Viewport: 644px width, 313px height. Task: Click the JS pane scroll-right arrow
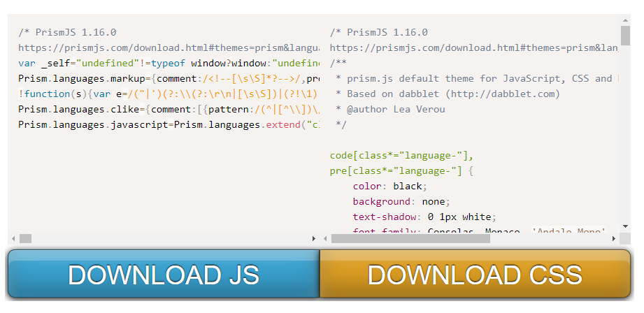314,238
